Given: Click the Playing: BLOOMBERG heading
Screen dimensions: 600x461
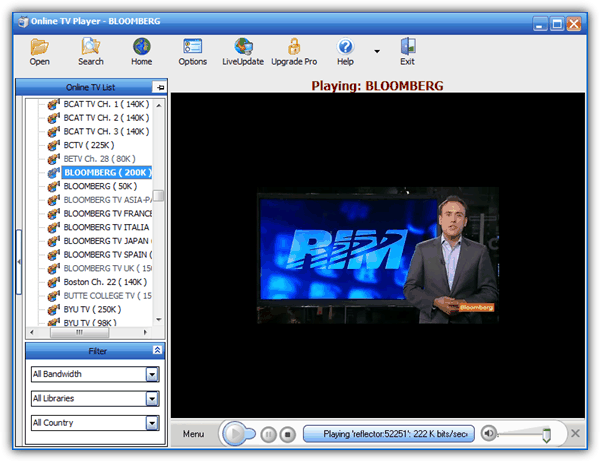Looking at the screenshot, I should [377, 86].
